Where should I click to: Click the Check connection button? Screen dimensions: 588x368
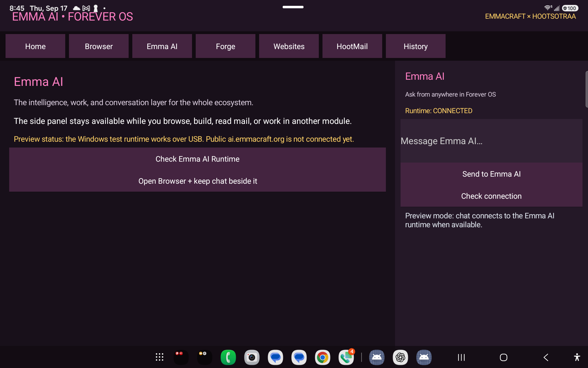click(x=491, y=196)
